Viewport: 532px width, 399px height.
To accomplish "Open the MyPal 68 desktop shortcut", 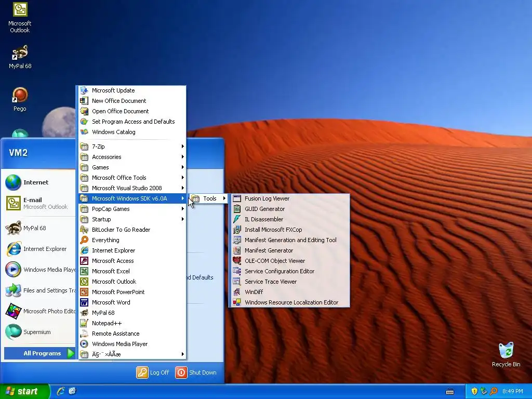I will click(20, 57).
